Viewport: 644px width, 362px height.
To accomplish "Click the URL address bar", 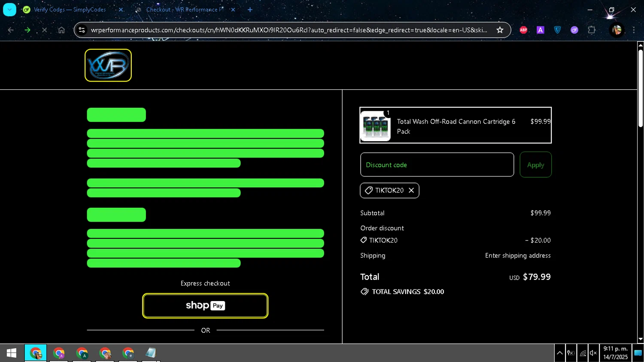I will [289, 30].
